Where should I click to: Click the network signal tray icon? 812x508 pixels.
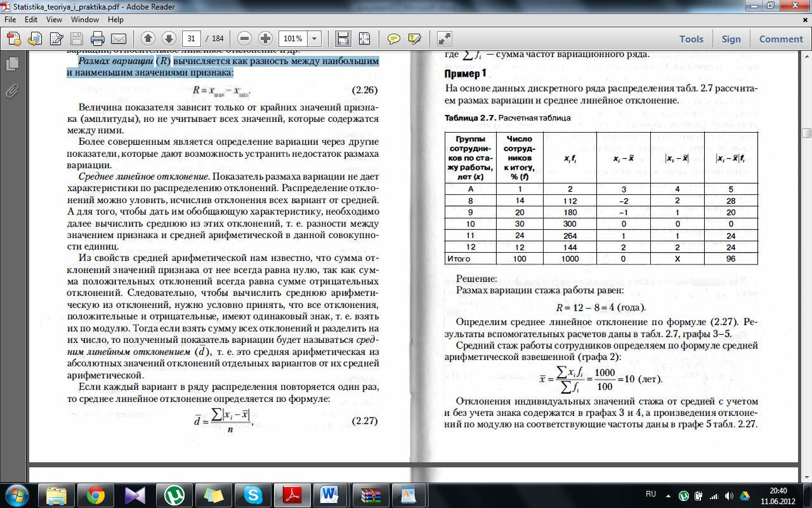[x=714, y=495]
